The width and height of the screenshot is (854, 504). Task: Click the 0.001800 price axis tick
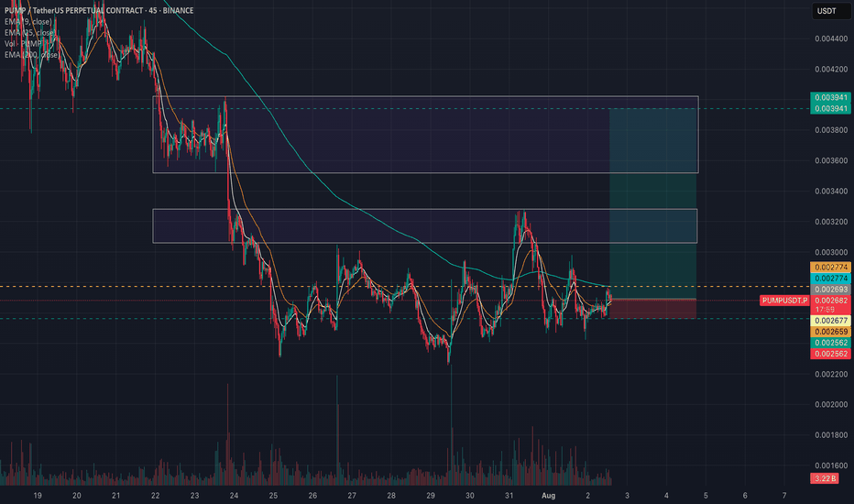(x=831, y=435)
